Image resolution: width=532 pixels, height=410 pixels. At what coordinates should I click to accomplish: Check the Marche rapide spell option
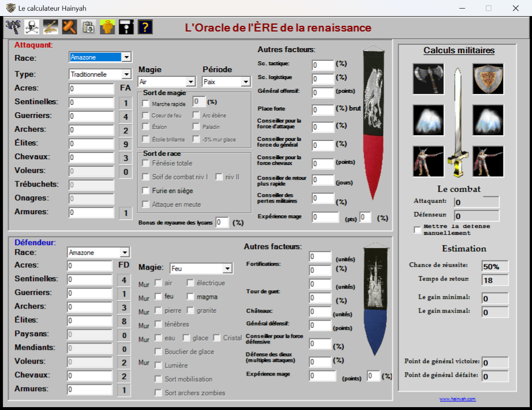click(146, 104)
